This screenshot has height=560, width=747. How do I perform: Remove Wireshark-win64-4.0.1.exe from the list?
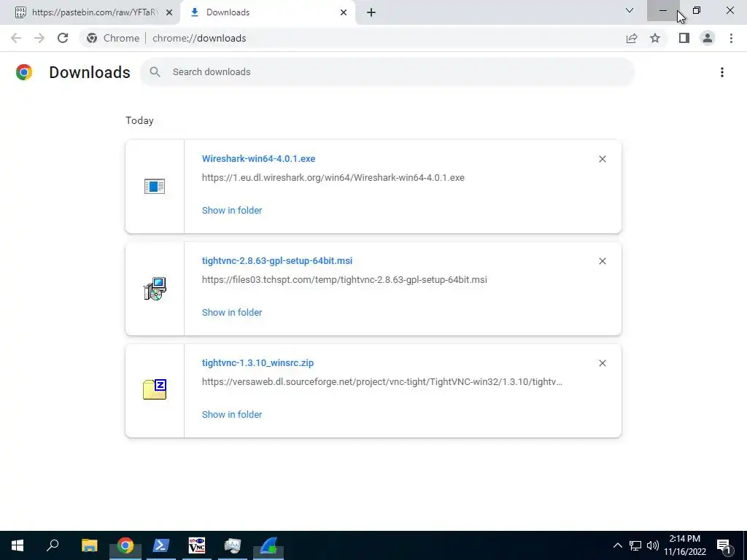(602, 159)
